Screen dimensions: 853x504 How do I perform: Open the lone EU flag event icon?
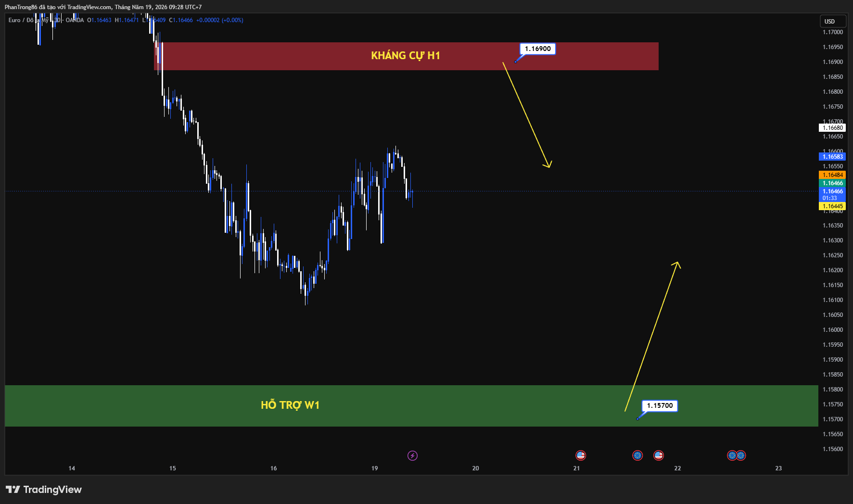pos(637,455)
